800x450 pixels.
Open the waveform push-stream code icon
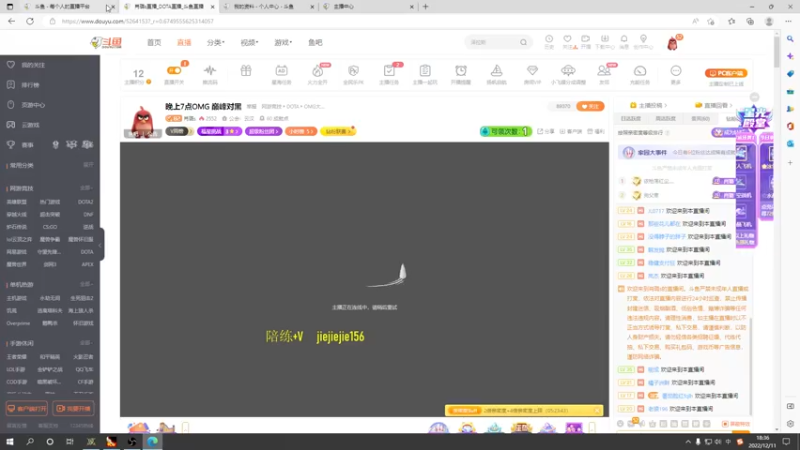pos(210,70)
